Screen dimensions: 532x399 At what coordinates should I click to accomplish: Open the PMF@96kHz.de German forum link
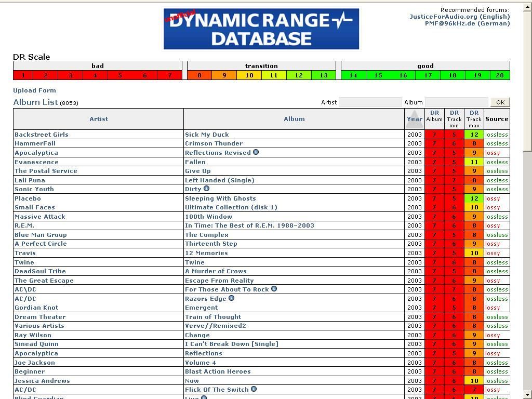pyautogui.click(x=467, y=23)
